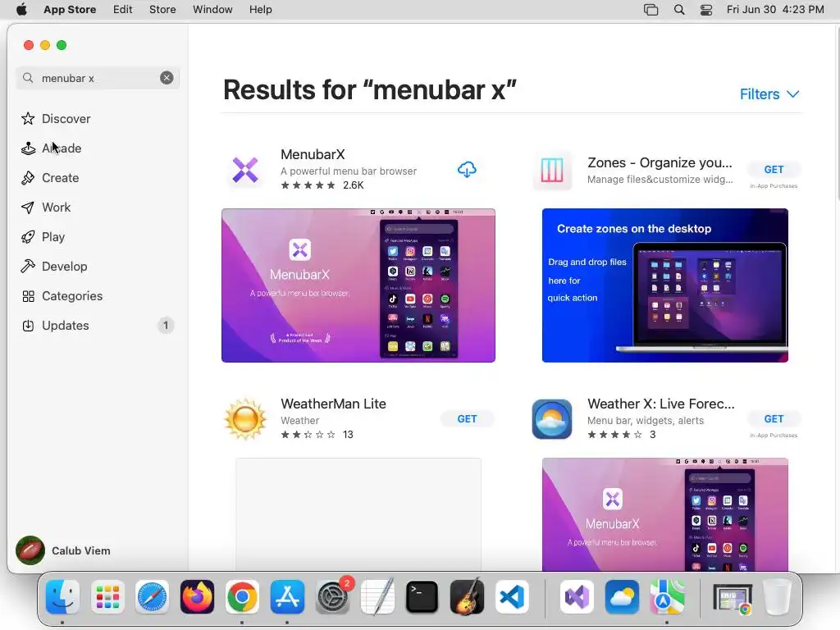The width and height of the screenshot is (840, 630).
Task: Open the Window menu
Action: tap(212, 10)
